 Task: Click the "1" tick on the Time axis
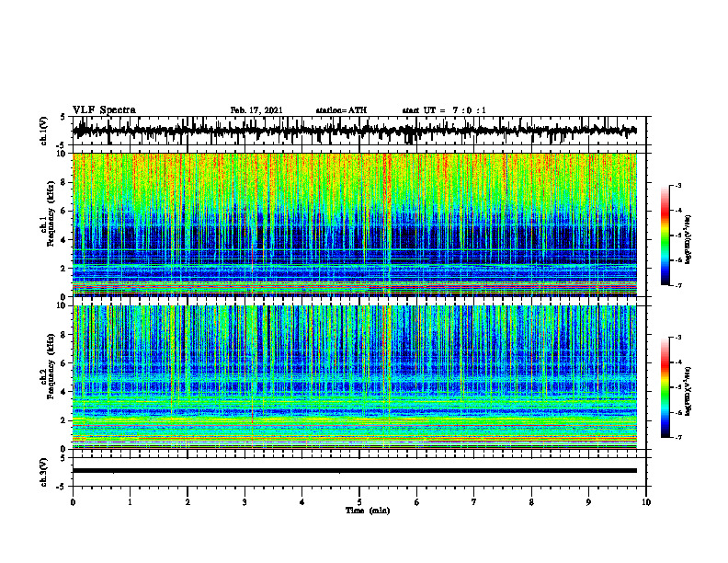(130, 502)
